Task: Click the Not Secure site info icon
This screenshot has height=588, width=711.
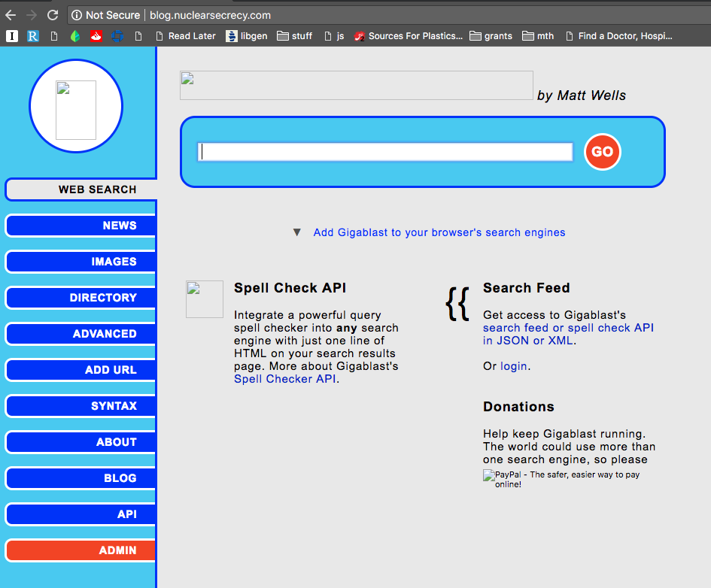Action: pos(77,15)
